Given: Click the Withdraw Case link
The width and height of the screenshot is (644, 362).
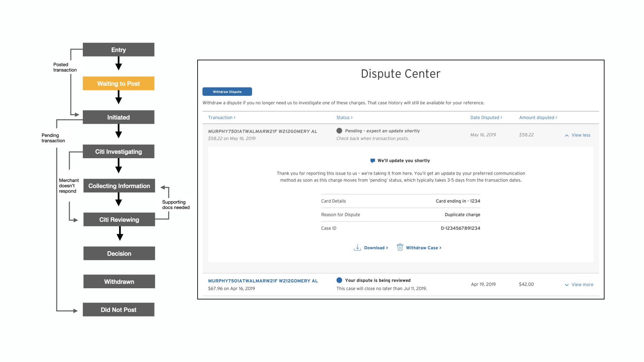Looking at the screenshot, I should point(423,248).
